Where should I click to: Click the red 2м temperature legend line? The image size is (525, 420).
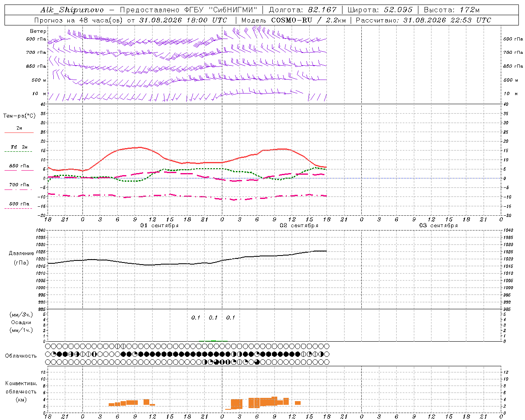19,132
